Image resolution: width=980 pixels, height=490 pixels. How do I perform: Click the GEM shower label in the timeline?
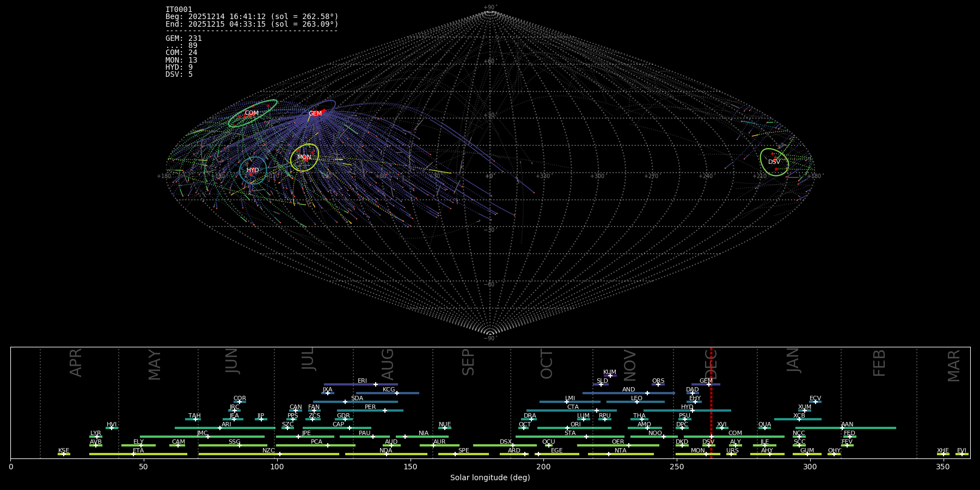[706, 381]
